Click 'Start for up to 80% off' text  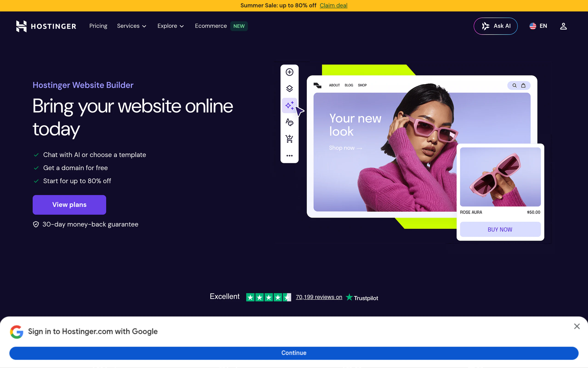[77, 181]
